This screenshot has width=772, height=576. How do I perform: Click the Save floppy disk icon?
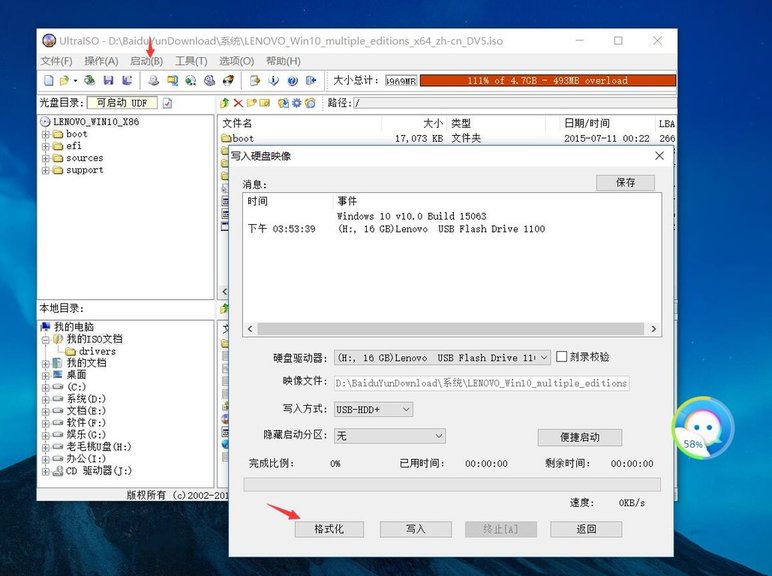107,80
